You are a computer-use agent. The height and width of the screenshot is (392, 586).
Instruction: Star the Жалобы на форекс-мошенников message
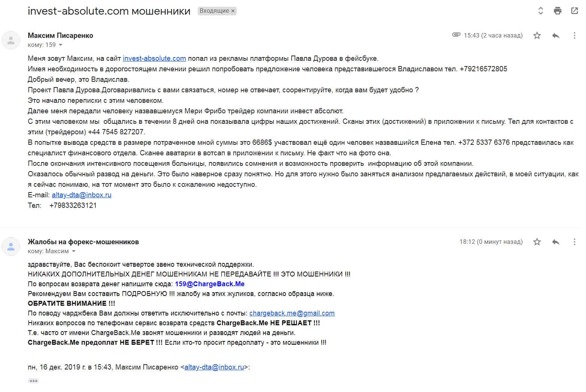(x=537, y=242)
